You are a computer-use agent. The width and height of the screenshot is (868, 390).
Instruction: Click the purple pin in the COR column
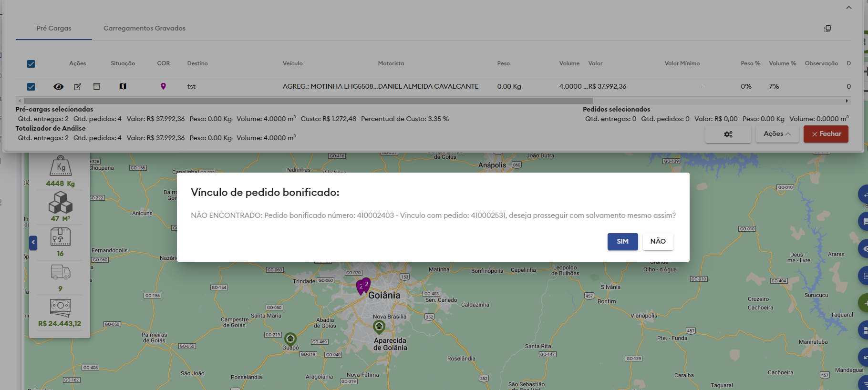click(163, 86)
